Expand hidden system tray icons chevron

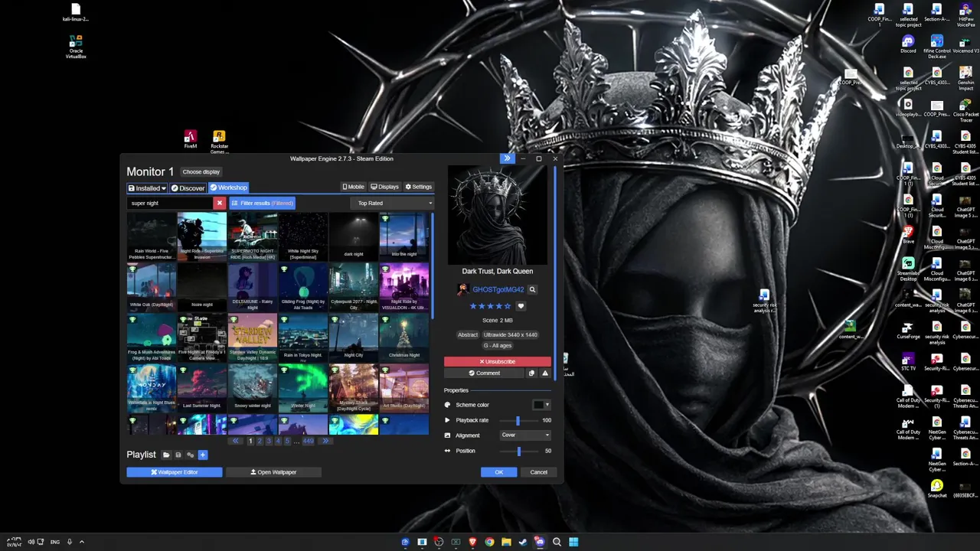click(x=81, y=542)
